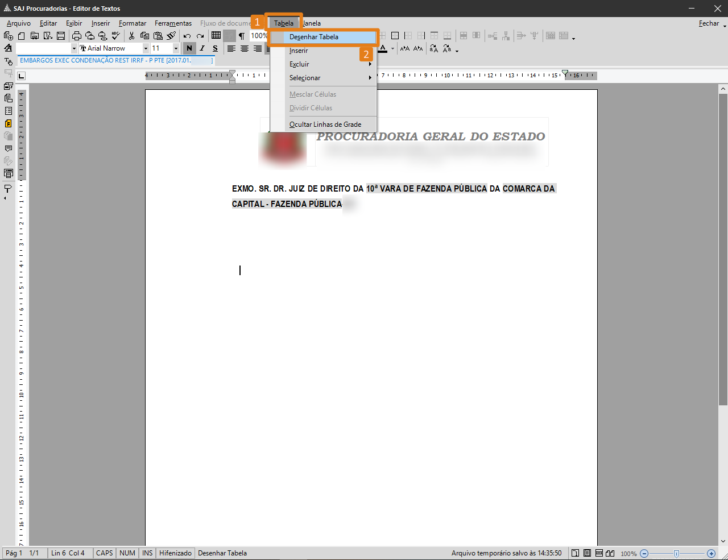728x560 pixels.
Task: Click the Fechar button at top right
Action: click(x=709, y=23)
